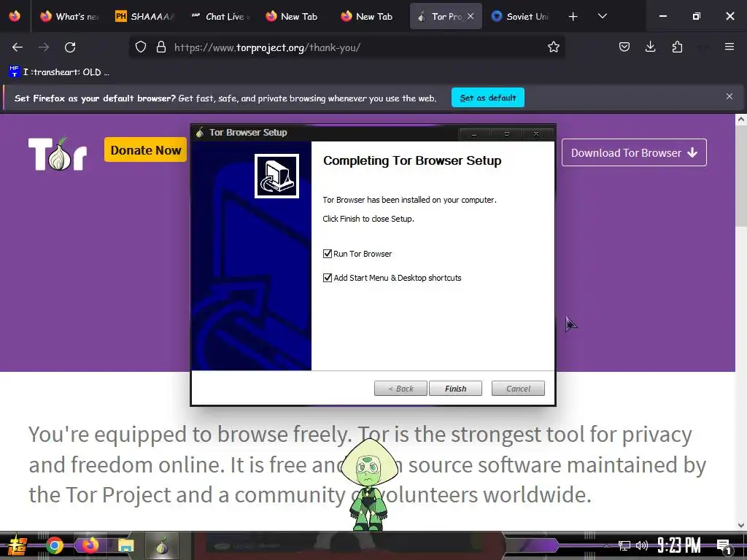
Task: Click Tor Browser Setup title bar onion icon
Action: pyautogui.click(x=200, y=133)
